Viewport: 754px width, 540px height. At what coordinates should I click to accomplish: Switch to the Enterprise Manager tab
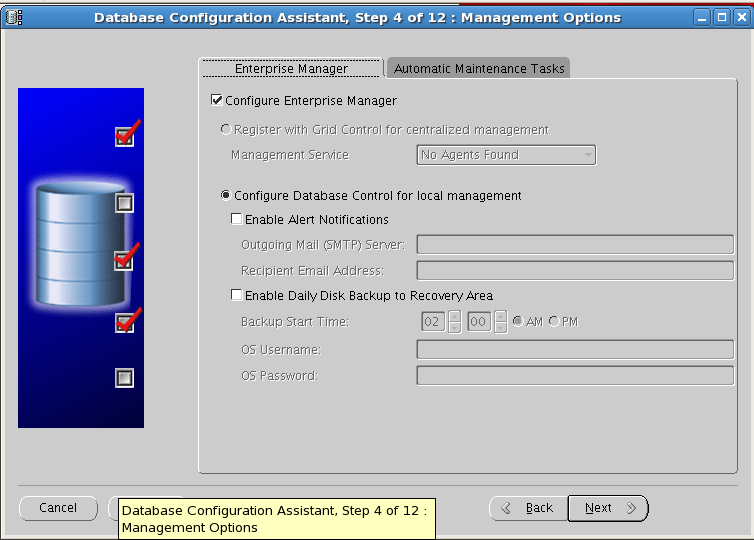(x=291, y=69)
